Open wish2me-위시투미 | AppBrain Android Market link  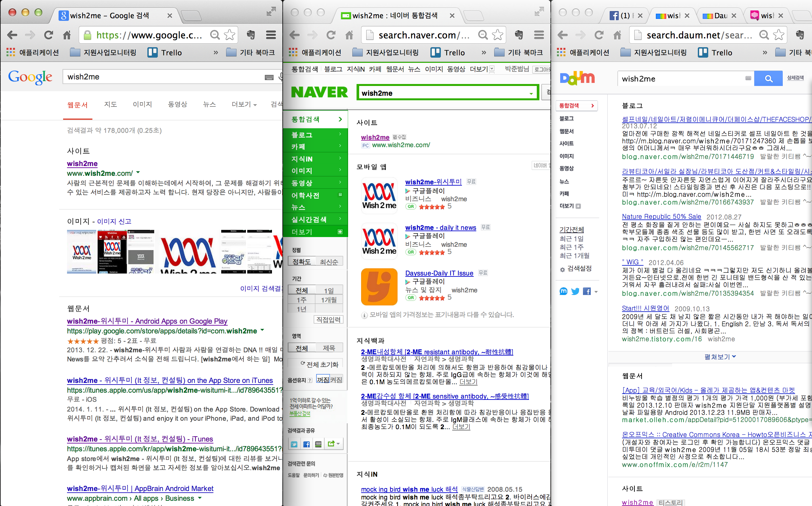coord(140,488)
